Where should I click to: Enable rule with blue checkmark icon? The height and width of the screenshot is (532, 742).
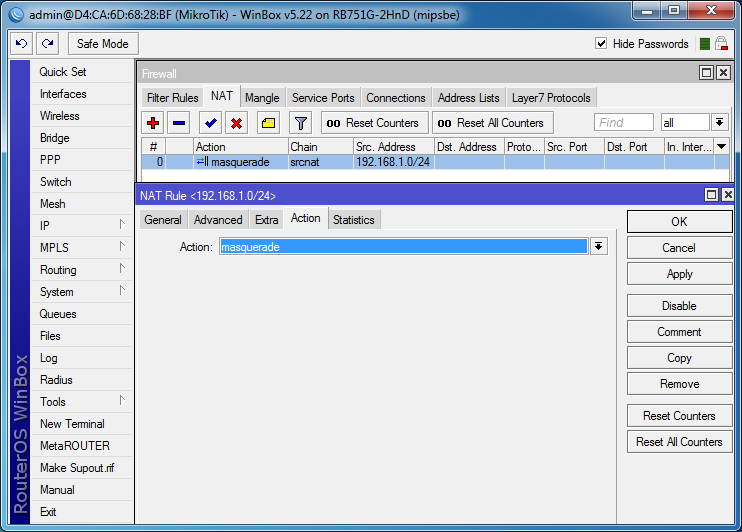(x=211, y=123)
